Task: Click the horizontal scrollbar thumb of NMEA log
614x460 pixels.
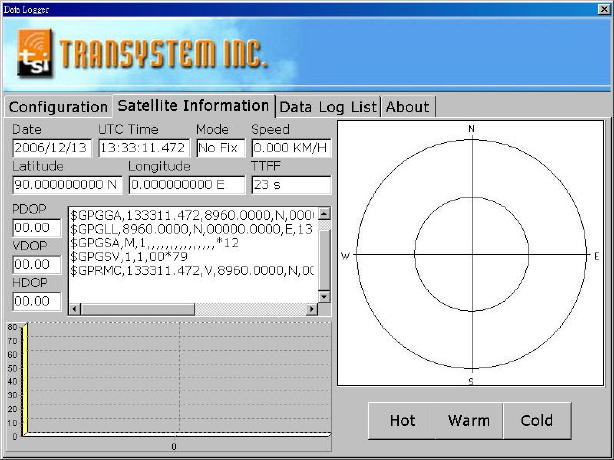Action: pos(137,309)
